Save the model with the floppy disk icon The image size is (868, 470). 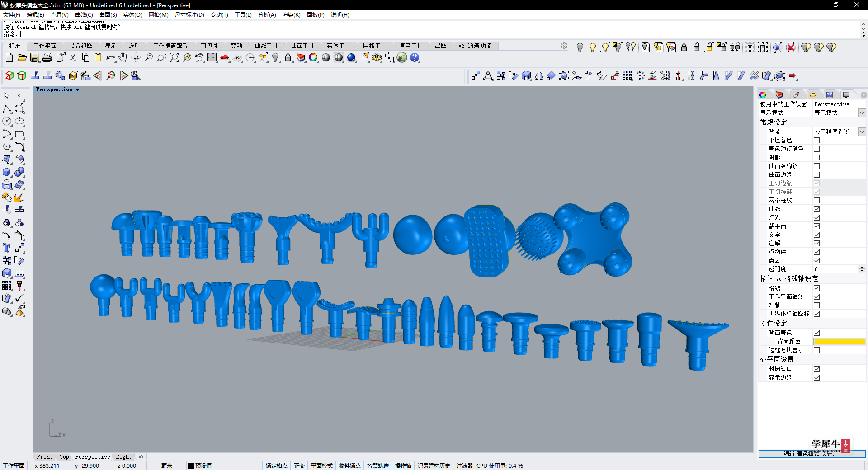pyautogui.click(x=34, y=58)
